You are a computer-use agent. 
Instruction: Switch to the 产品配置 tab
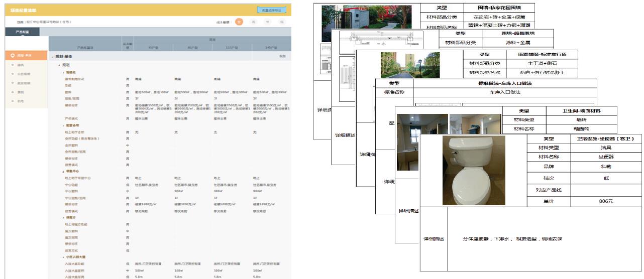[x=23, y=32]
